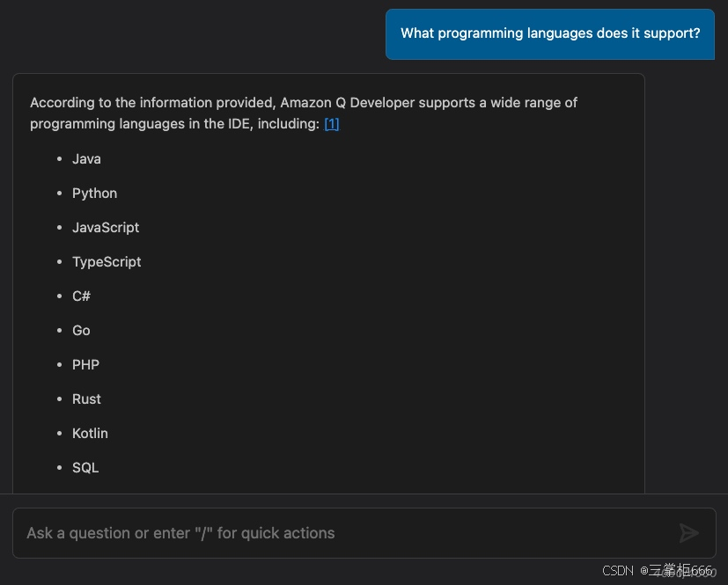Click the "TypeScript" list item
The width and height of the screenshot is (728, 585).
(107, 262)
